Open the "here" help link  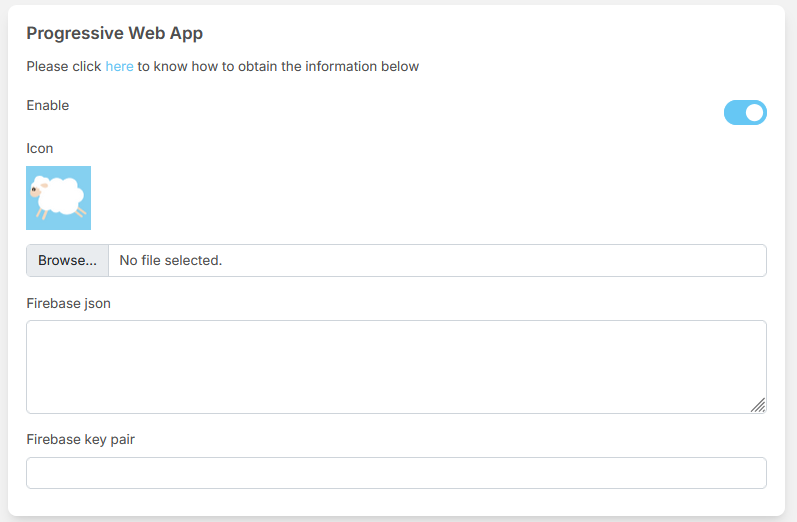point(119,67)
